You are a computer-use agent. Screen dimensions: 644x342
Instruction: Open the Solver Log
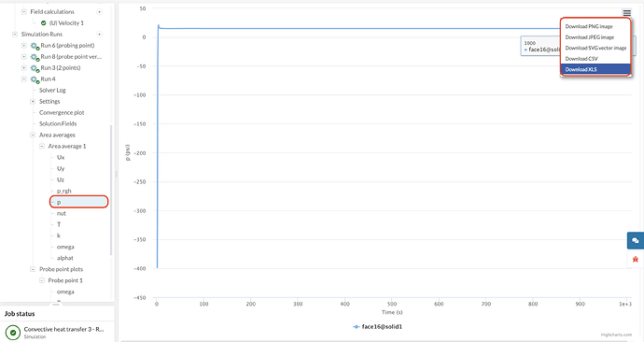point(52,90)
